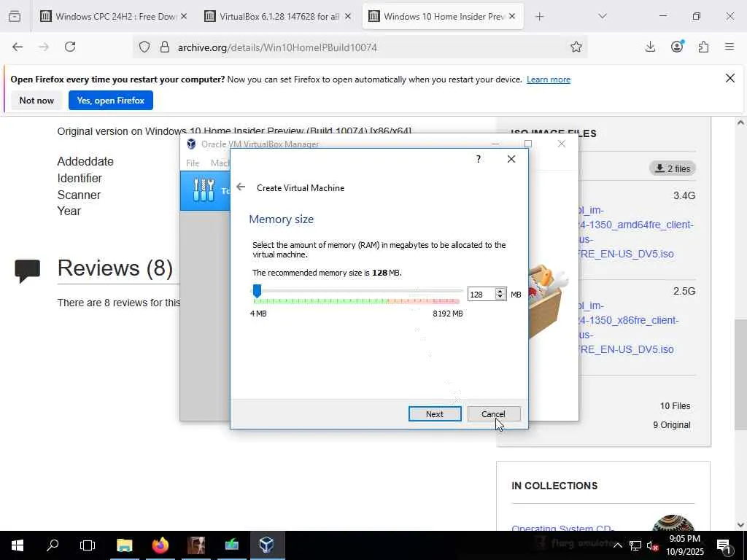Choose Not now in Firefox prompt
The width and height of the screenshot is (747, 560).
pyautogui.click(x=36, y=101)
